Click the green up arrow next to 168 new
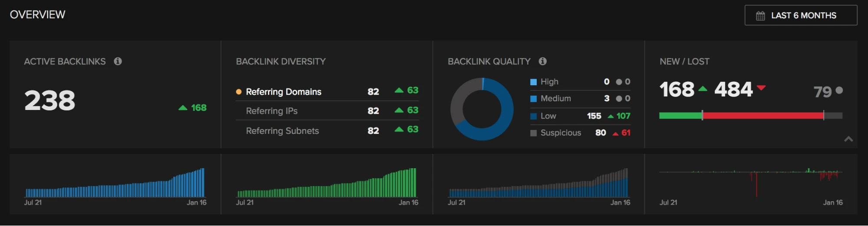This screenshot has width=868, height=226. click(x=703, y=89)
